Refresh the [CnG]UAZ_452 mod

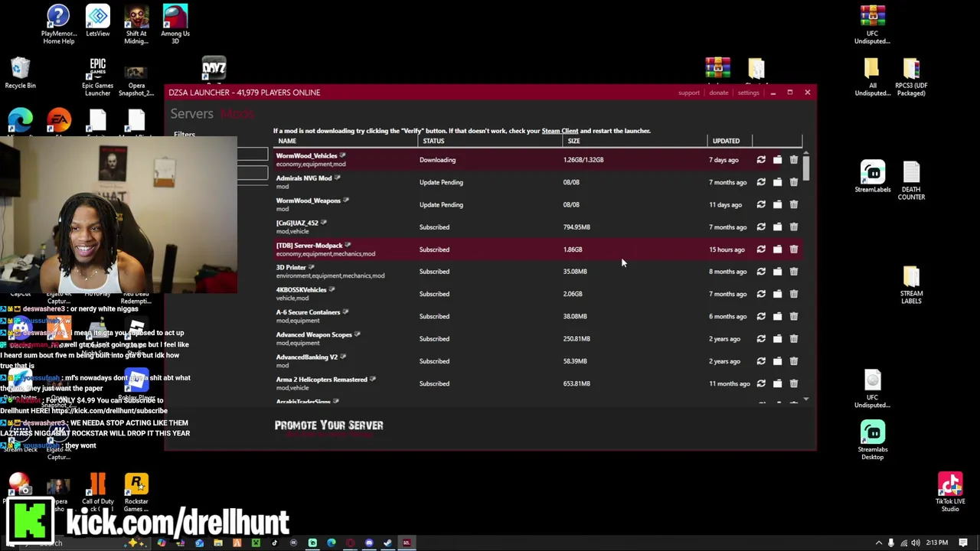point(761,227)
